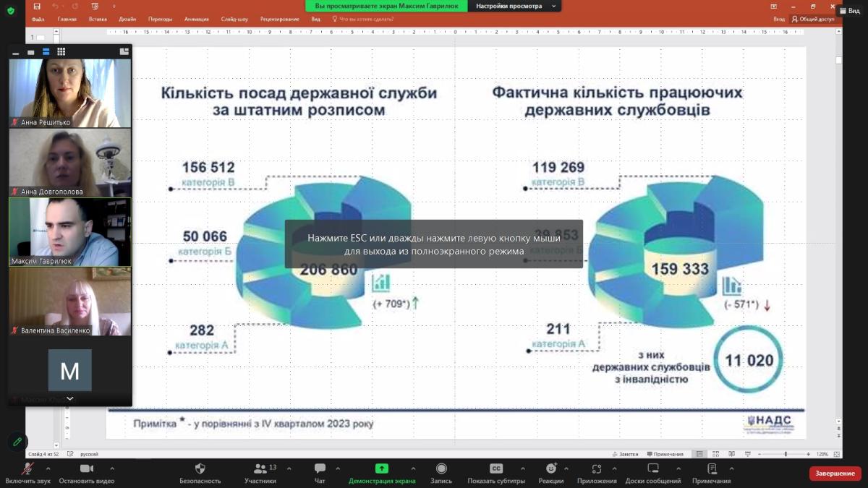Open the Файл menu in PowerPoint
Viewport: 868px width, 488px height.
tap(38, 19)
